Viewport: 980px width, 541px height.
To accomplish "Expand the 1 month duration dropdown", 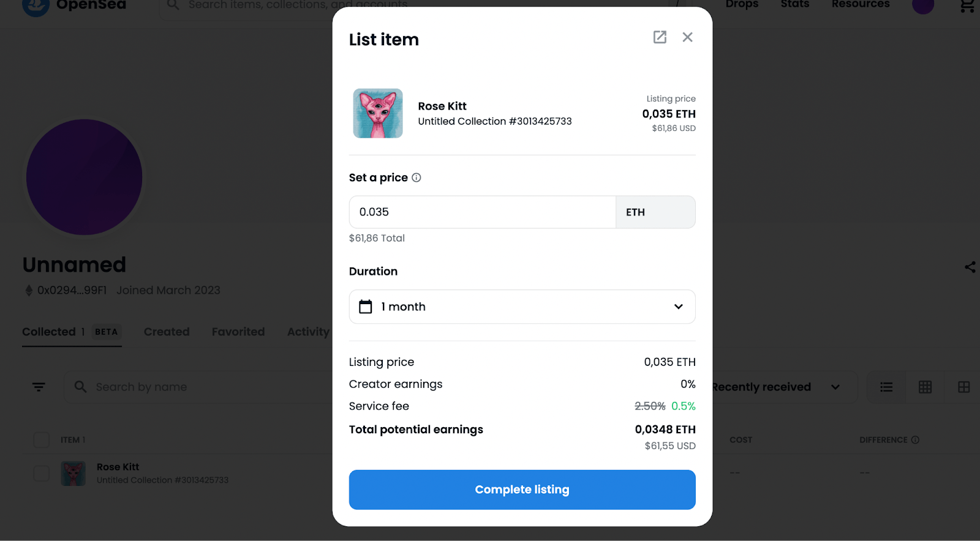I will pyautogui.click(x=522, y=307).
